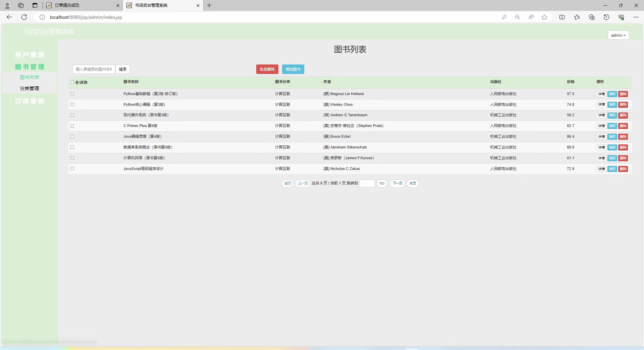644x350 pixels.
Task: Open the browser profile avatar icon
Action: click(x=7, y=5)
